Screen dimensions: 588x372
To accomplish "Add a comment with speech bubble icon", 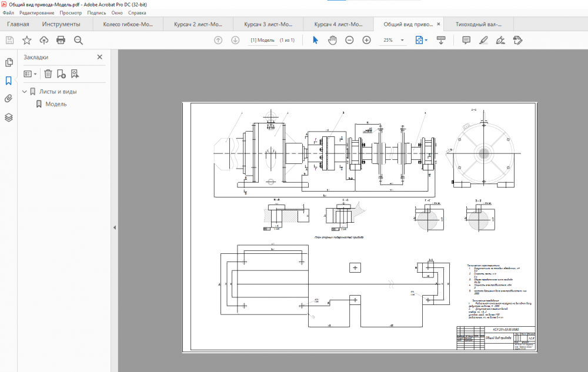I will (466, 40).
